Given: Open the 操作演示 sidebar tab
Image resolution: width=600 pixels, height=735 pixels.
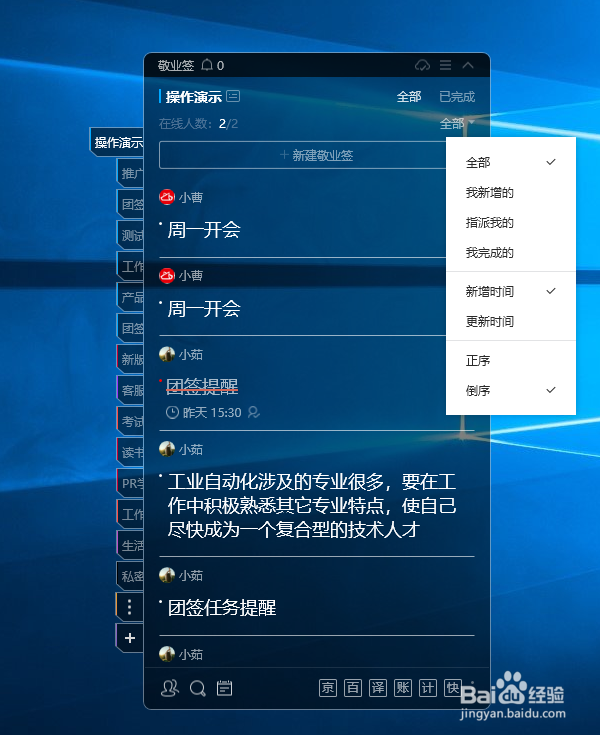Looking at the screenshot, I should (x=117, y=142).
